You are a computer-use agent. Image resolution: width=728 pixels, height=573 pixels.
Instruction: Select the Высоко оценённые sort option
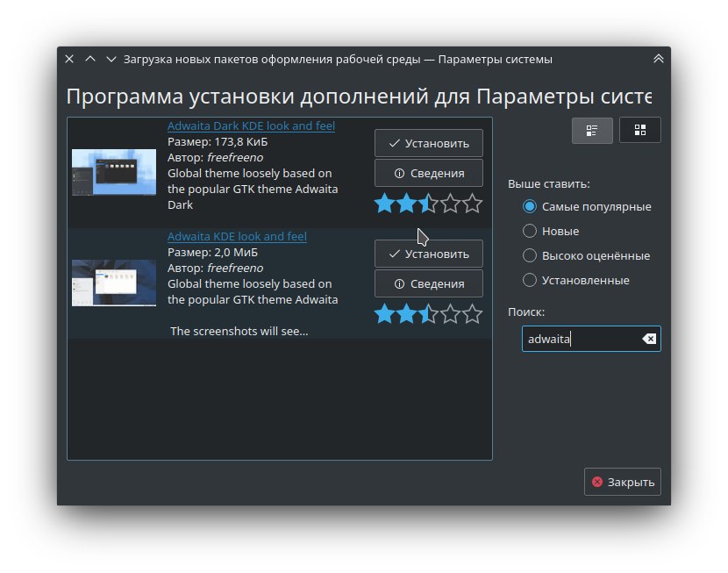pos(587,256)
